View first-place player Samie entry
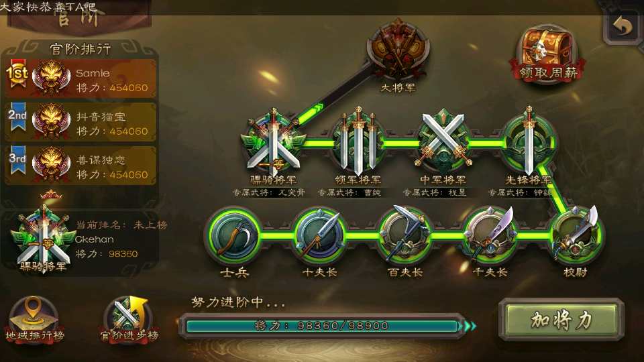 pyautogui.click(x=80, y=79)
